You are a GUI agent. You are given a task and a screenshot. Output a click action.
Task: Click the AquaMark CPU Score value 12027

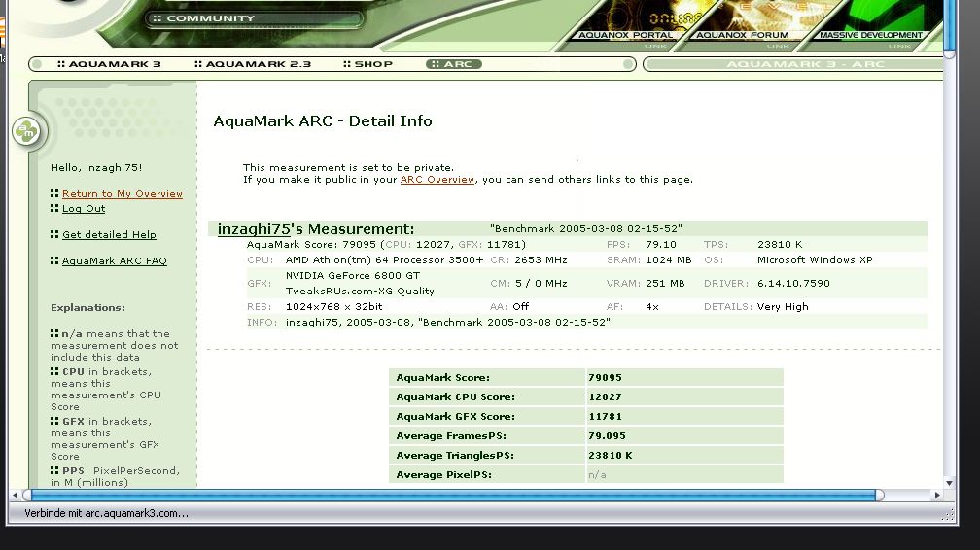click(x=605, y=396)
